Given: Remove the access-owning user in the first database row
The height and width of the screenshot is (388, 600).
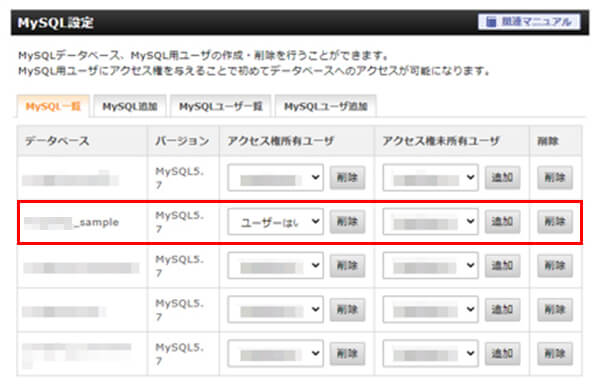Looking at the screenshot, I should (347, 178).
